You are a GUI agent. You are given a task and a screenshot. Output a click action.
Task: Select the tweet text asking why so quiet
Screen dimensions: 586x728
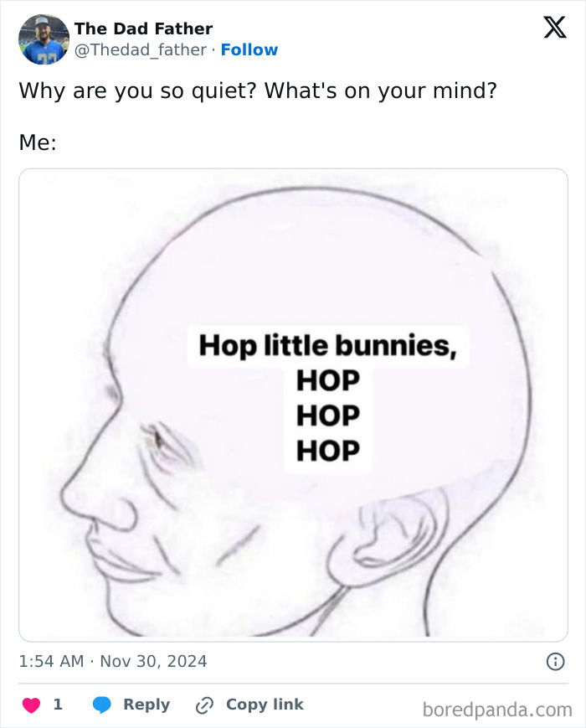coord(257,90)
